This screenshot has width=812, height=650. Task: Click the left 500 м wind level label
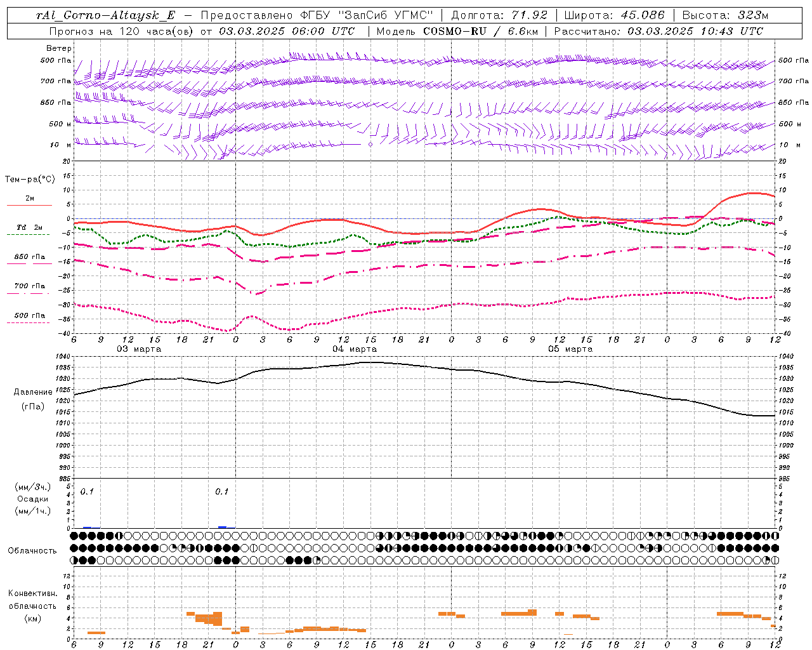[60, 124]
